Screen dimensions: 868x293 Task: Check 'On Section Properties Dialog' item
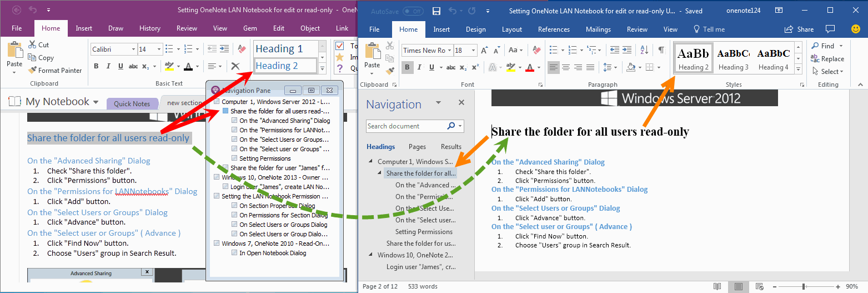(235, 206)
